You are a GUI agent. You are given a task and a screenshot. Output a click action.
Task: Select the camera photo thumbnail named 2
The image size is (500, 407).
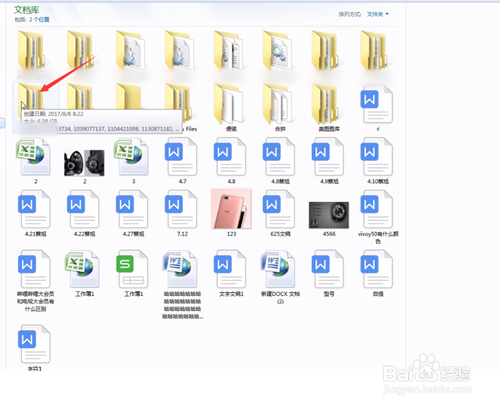84,166
